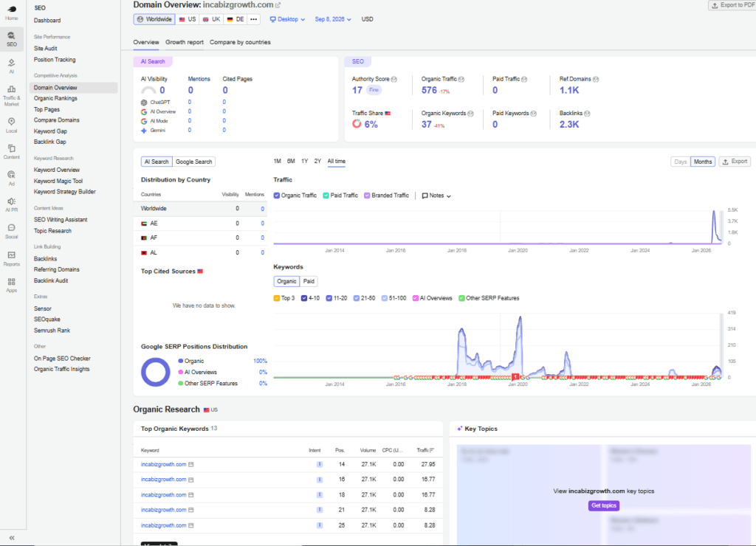This screenshot has height=546, width=756.
Task: Click the red note marker on keywords timeline
Action: (515, 377)
